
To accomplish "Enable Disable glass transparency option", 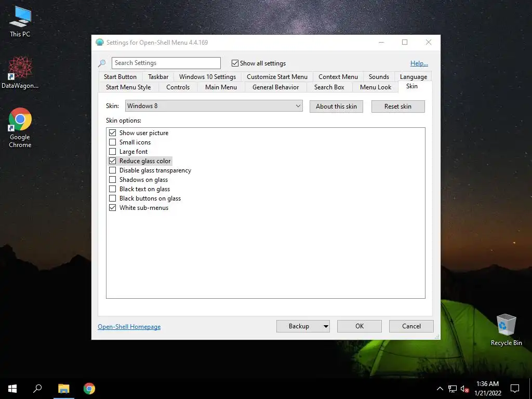I will [112, 170].
